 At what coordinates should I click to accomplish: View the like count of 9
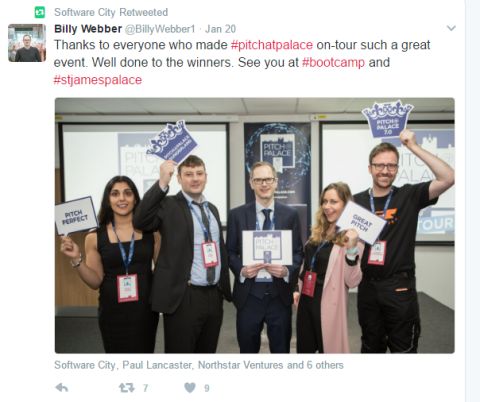pos(207,388)
